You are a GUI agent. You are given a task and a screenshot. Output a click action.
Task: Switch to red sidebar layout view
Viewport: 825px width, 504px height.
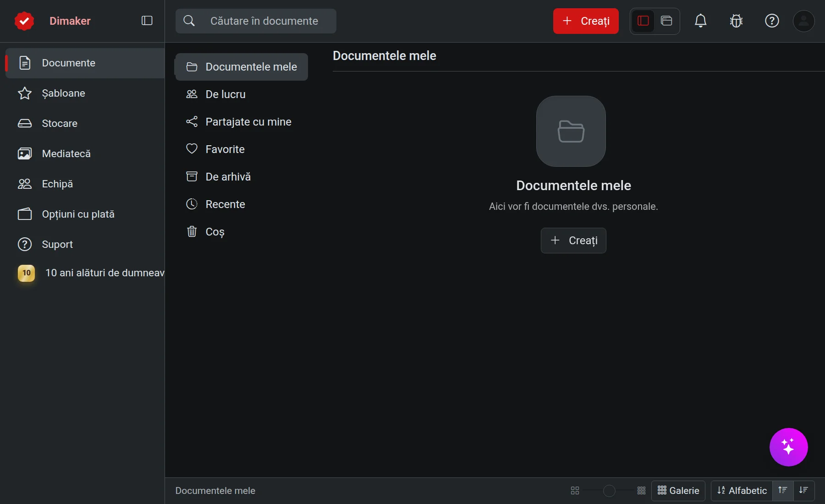[643, 21]
